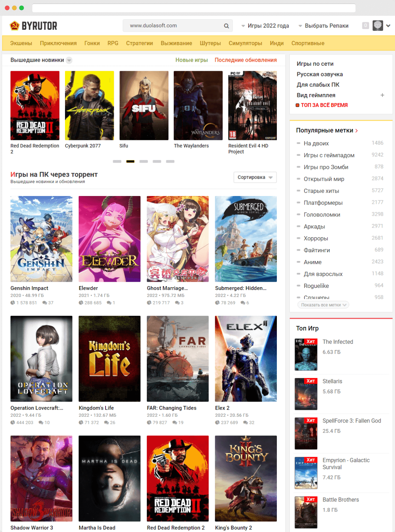Open the Гонки category

pos(92,43)
